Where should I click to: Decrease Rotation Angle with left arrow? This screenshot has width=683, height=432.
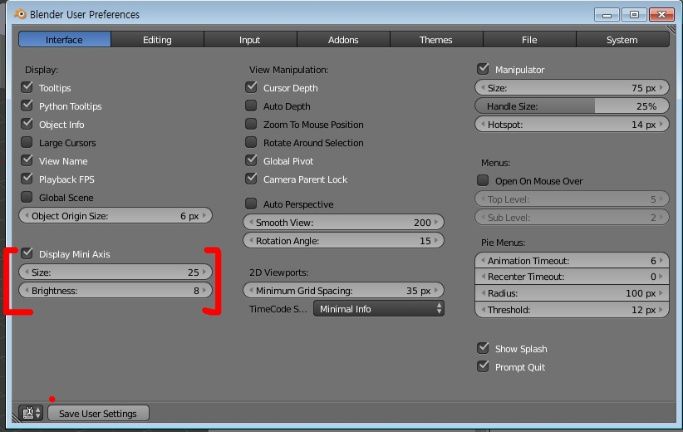click(251, 240)
